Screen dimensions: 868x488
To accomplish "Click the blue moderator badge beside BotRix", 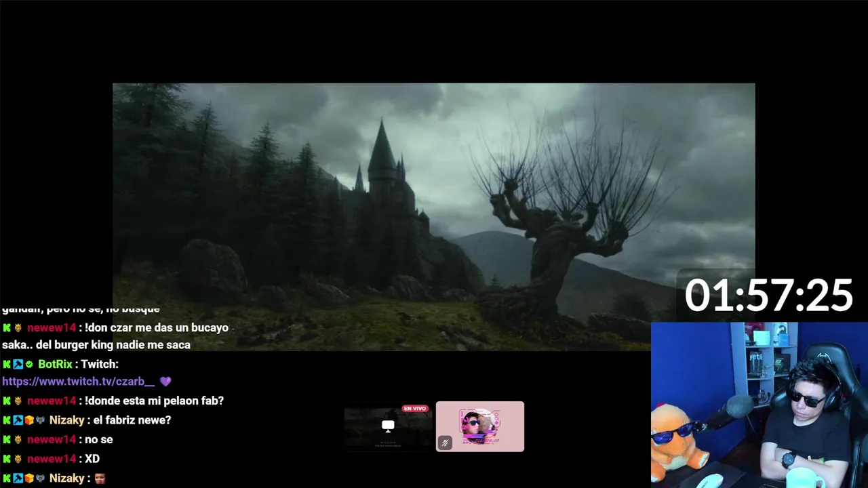I will [18, 365].
